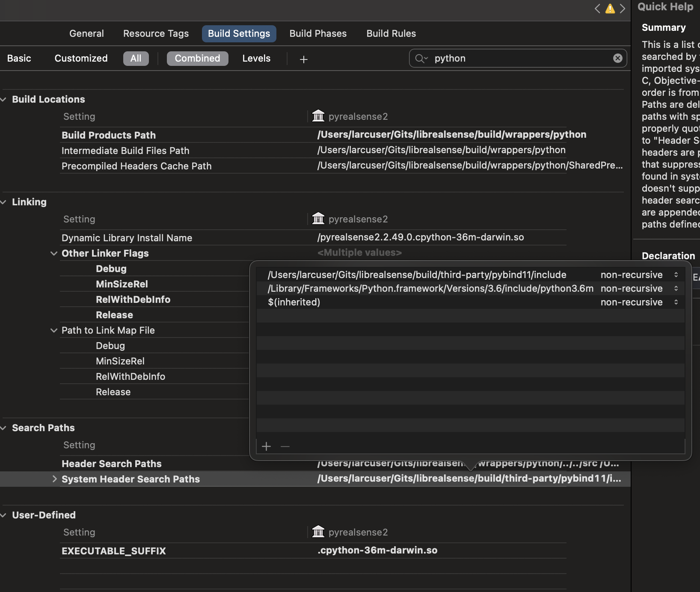Clear the python search filter

click(617, 59)
